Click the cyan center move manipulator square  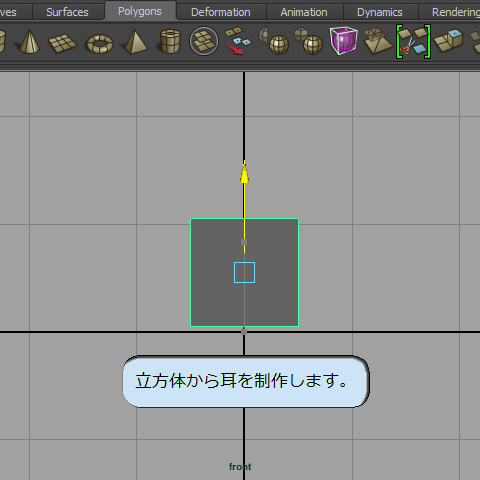244,272
